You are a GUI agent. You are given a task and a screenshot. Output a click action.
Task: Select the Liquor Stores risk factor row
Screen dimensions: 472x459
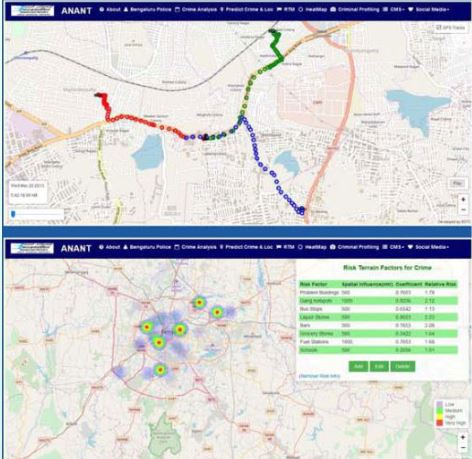[x=378, y=317]
